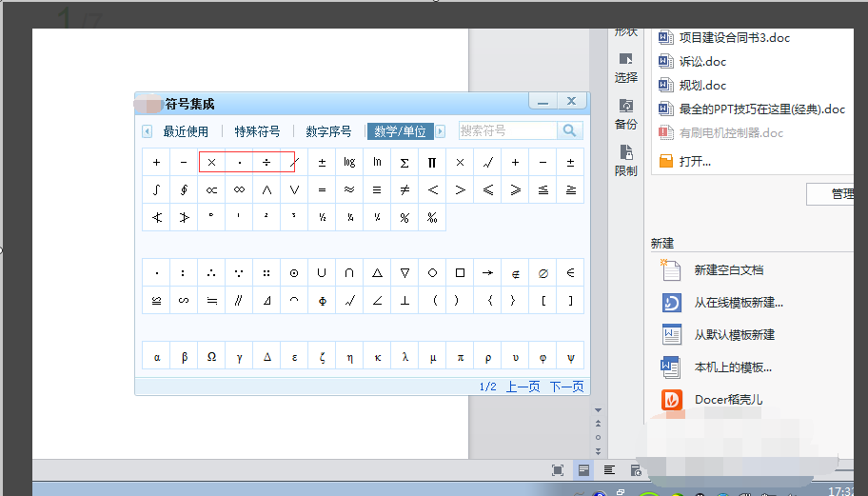The height and width of the screenshot is (496, 868).
Task: Choose 从在线模板新建...
Action: tap(722, 303)
